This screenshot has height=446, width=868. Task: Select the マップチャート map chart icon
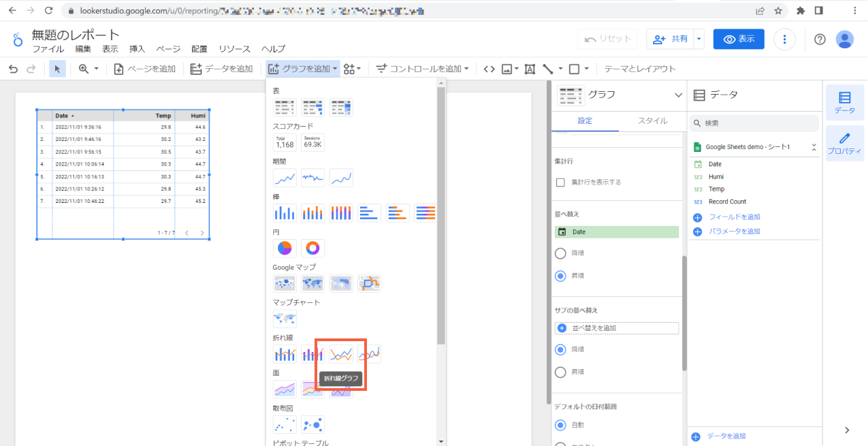point(285,318)
